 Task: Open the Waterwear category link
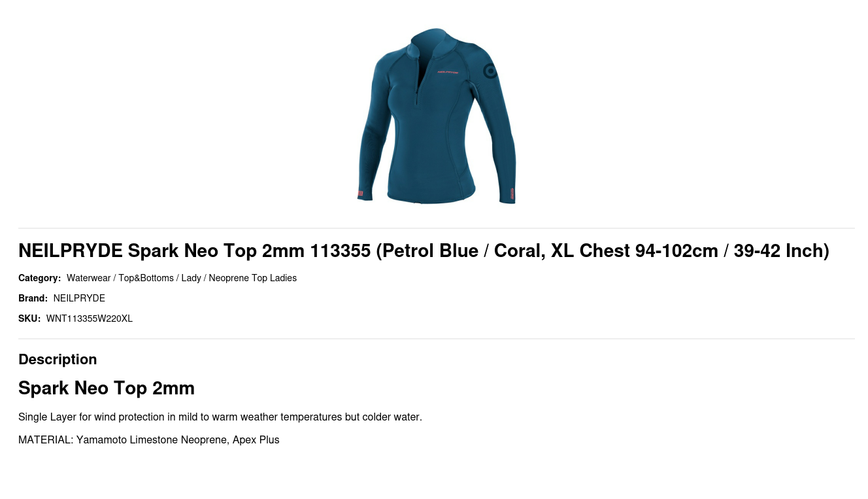[x=89, y=278]
